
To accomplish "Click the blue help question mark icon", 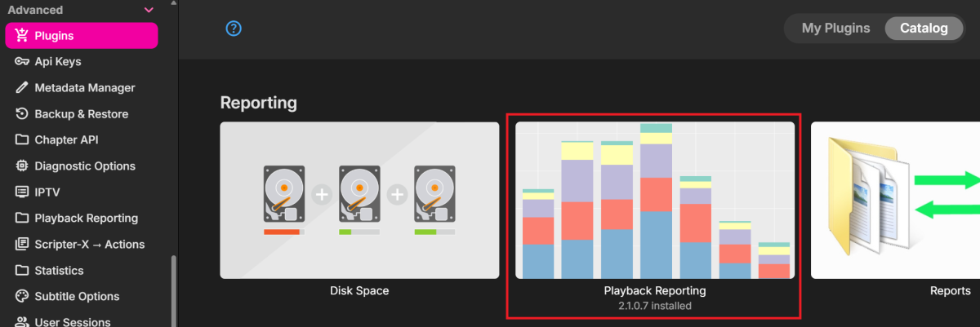I will 234,29.
